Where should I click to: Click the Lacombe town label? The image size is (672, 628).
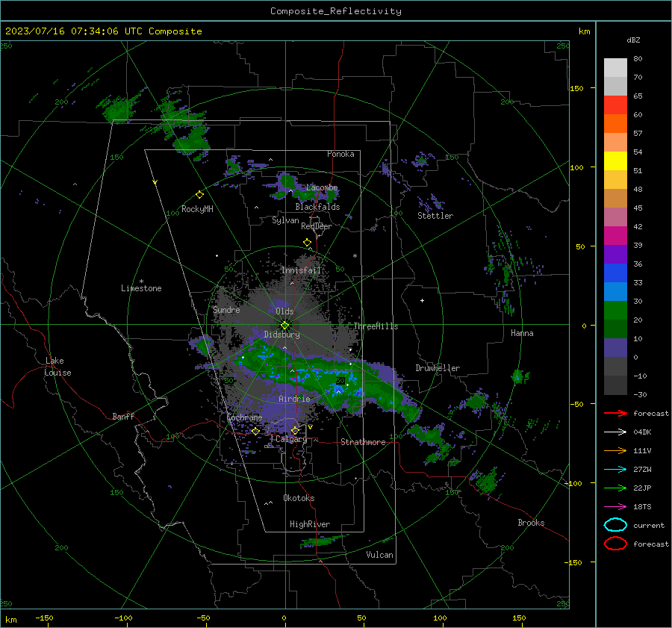point(322,187)
